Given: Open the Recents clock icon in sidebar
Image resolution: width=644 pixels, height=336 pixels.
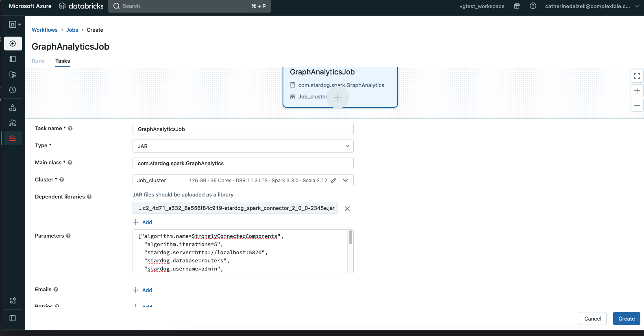Looking at the screenshot, I should (x=13, y=90).
